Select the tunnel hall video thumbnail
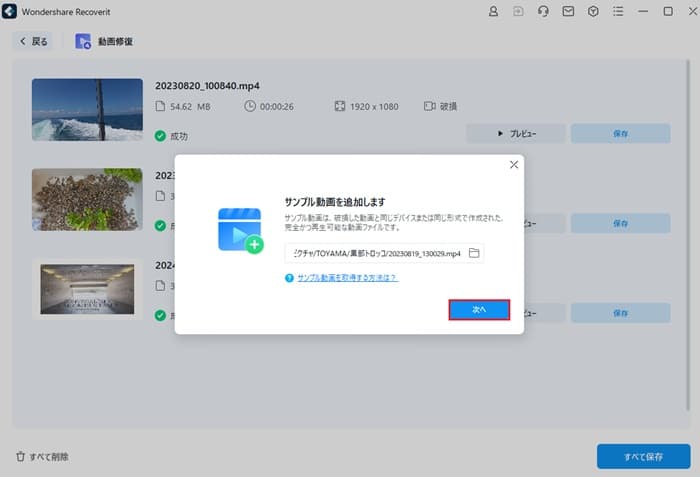Screen dimensions: 700x477 (x=88, y=289)
